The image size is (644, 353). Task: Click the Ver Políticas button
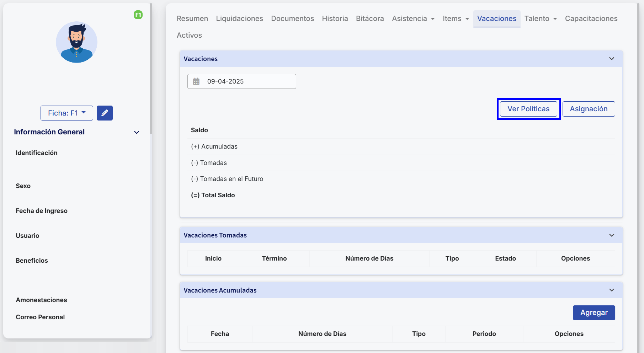[528, 109]
